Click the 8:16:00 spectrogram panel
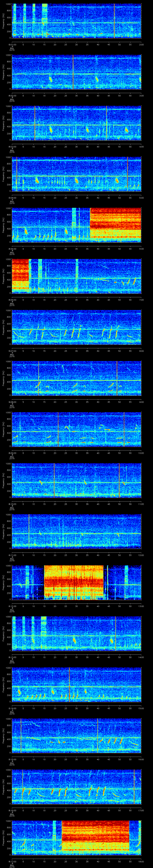This screenshot has width=153, height=868. [x=77, y=787]
